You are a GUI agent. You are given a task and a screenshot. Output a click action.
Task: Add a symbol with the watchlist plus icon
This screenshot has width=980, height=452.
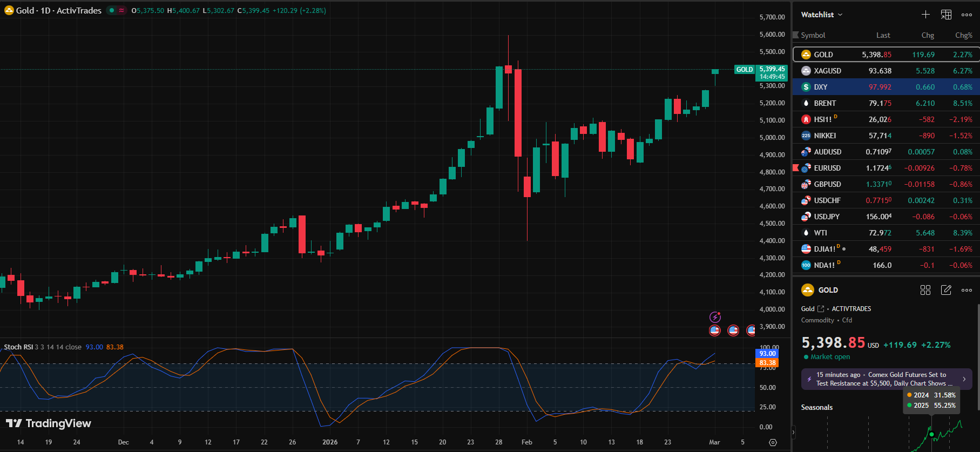(x=925, y=15)
